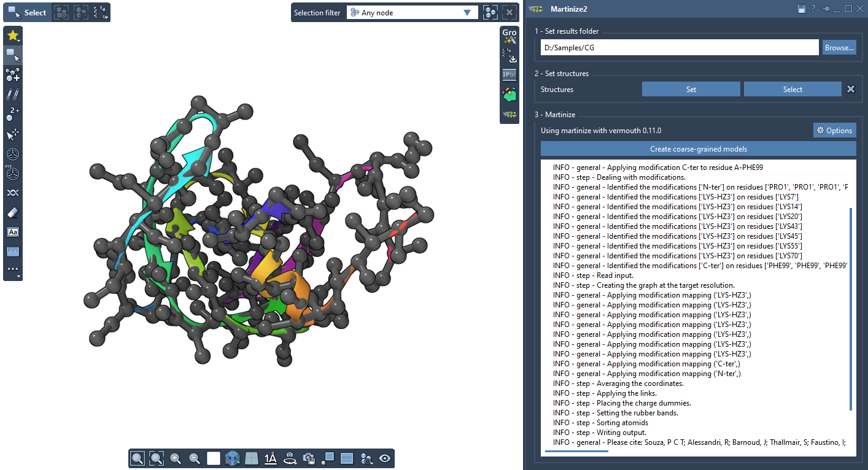
Task: Click the Create coarse-grained models button
Action: pos(698,149)
